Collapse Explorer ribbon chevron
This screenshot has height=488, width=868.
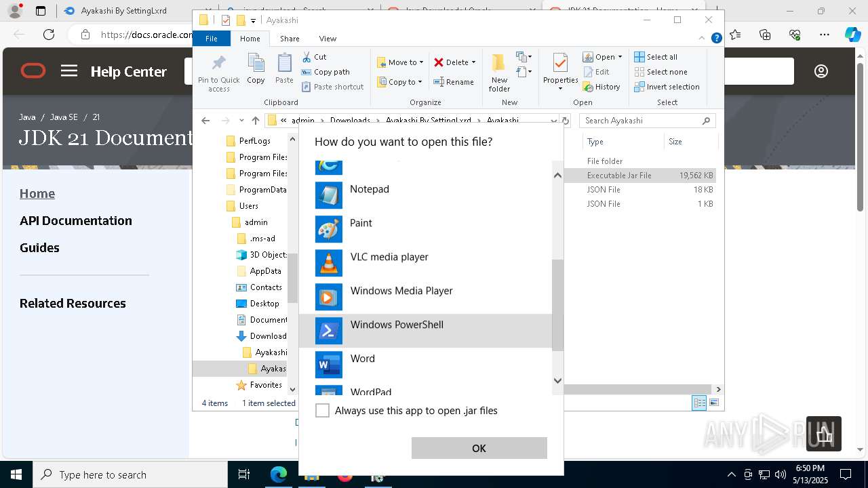coord(703,39)
